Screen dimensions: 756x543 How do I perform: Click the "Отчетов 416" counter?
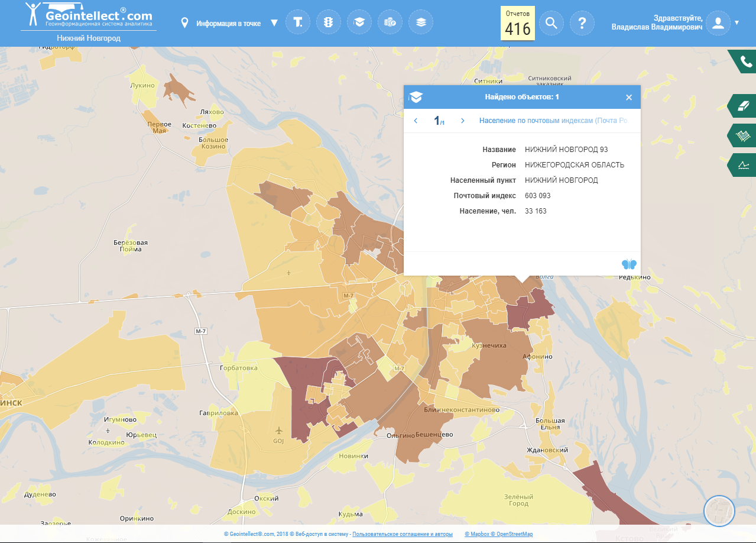coord(518,23)
